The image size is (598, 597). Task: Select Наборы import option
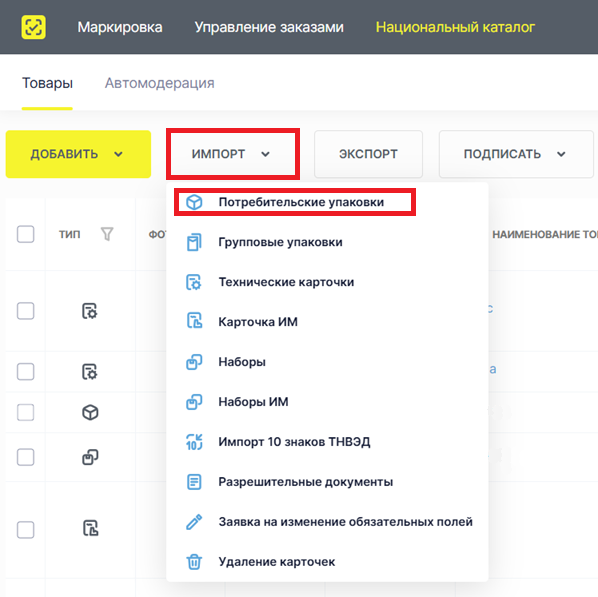327,362
